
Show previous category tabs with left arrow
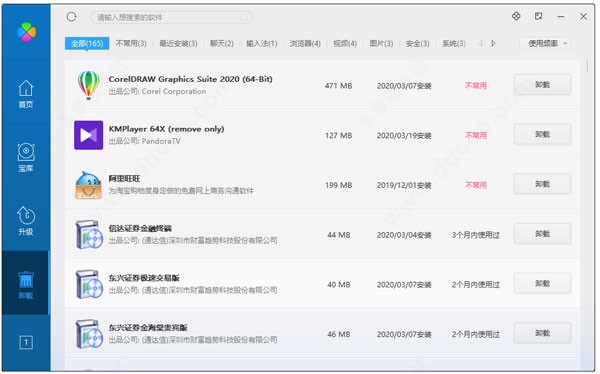pos(480,43)
